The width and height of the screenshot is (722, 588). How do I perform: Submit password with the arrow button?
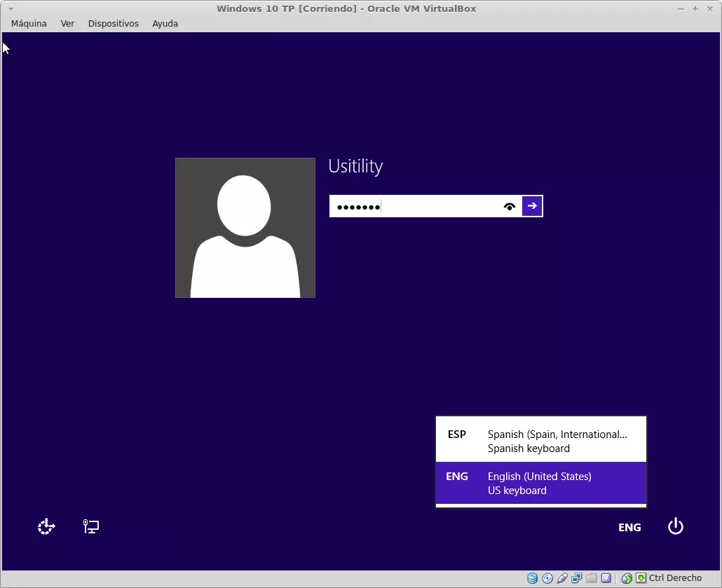(x=532, y=206)
